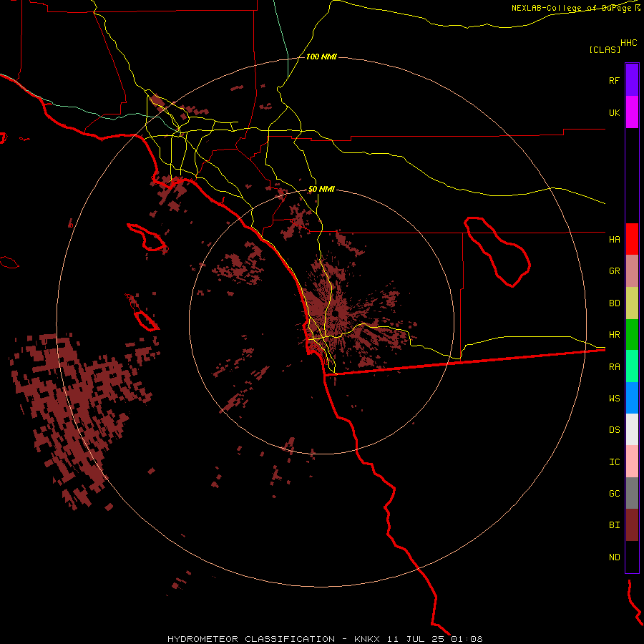Click the [CLAS] units label

coord(605,49)
